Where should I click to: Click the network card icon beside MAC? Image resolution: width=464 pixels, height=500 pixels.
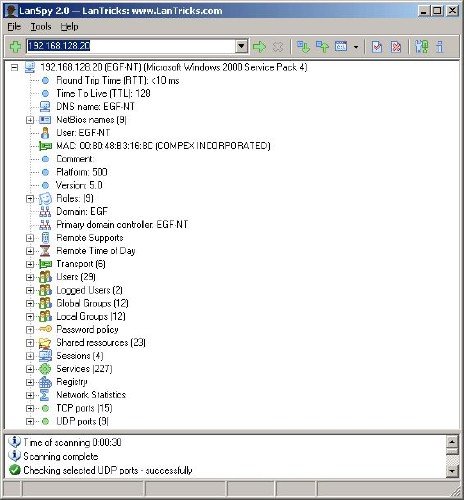pyautogui.click(x=45, y=146)
